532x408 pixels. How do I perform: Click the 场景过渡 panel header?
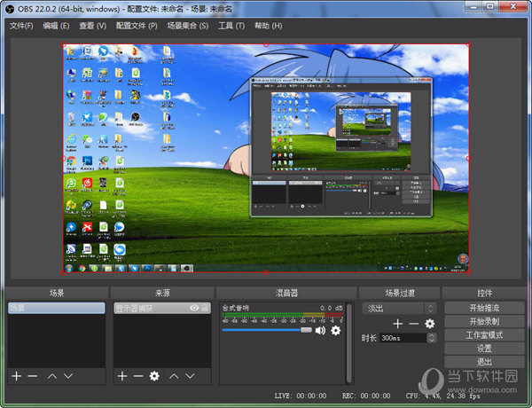tap(400, 293)
